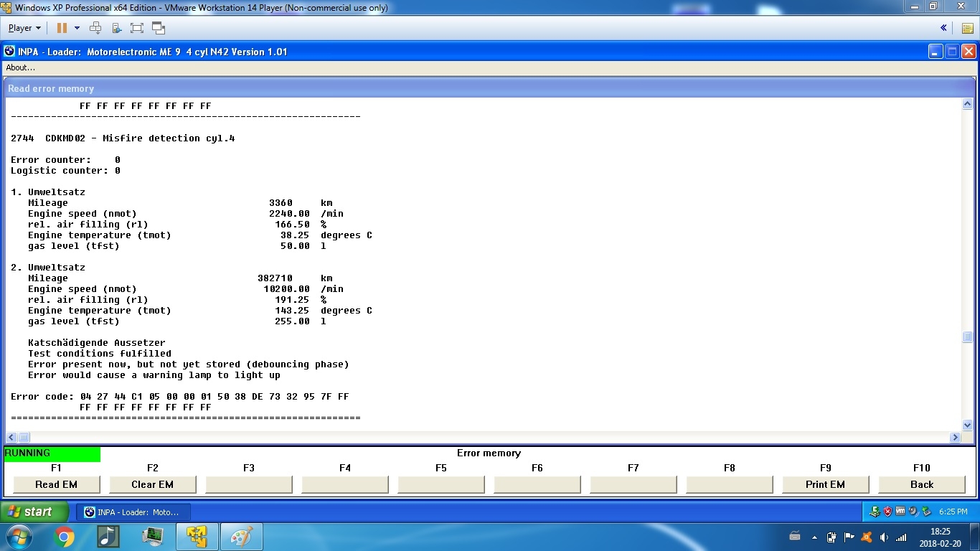Click the vertical scrollbar up arrow

[967, 104]
